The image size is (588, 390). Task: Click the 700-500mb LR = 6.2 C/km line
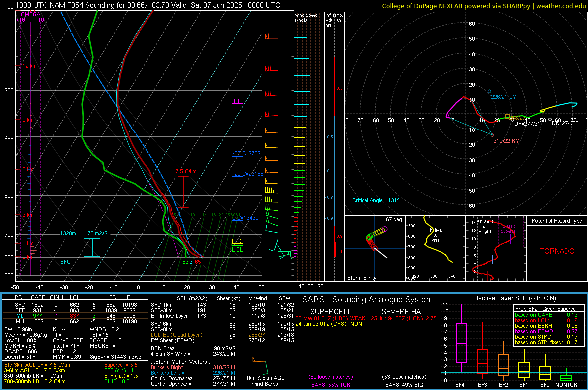pyautogui.click(x=35, y=381)
